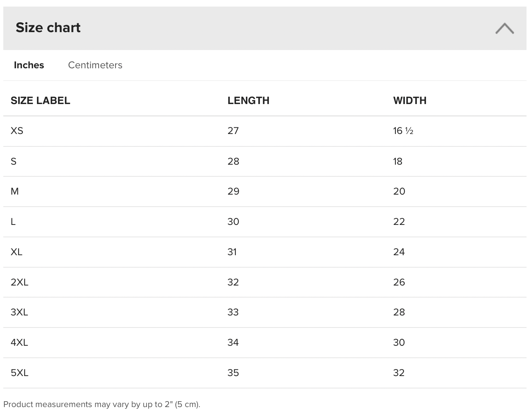This screenshot has width=532, height=414.
Task: Select the XL size row label
Action: (x=16, y=252)
